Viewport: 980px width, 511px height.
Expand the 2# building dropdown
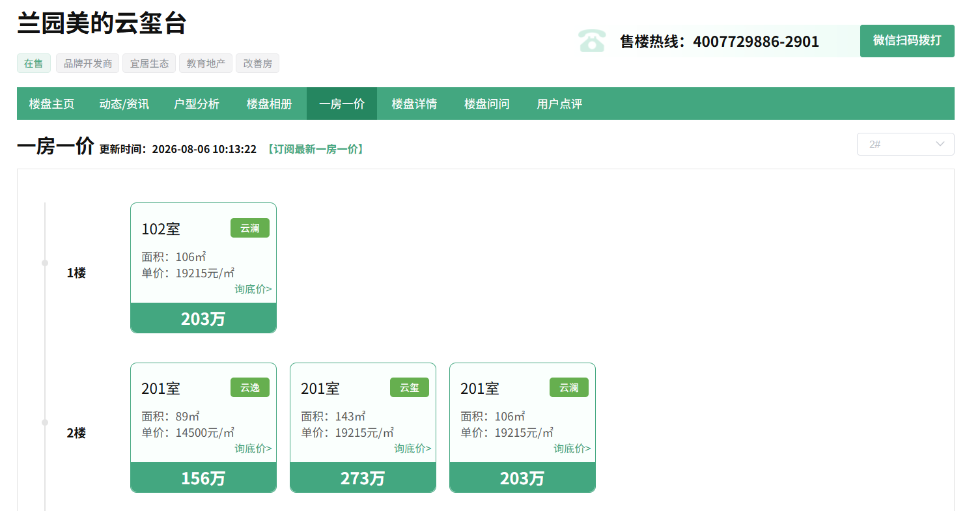tap(906, 144)
